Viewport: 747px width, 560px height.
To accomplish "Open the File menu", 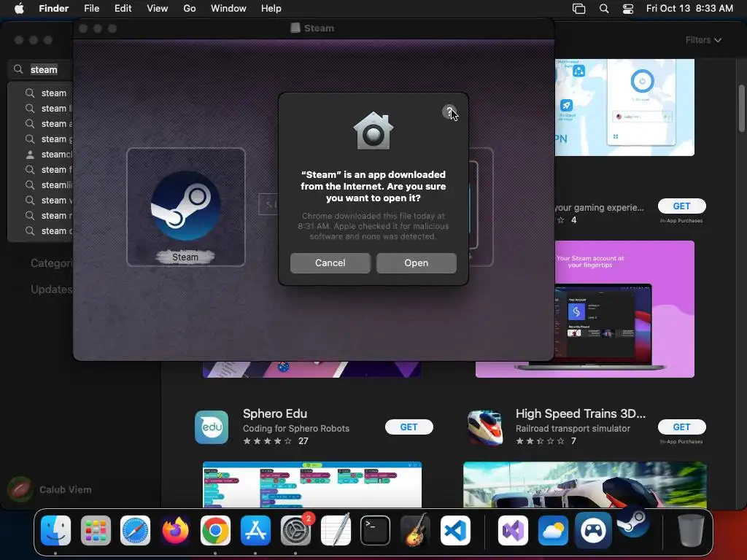I will tap(91, 8).
